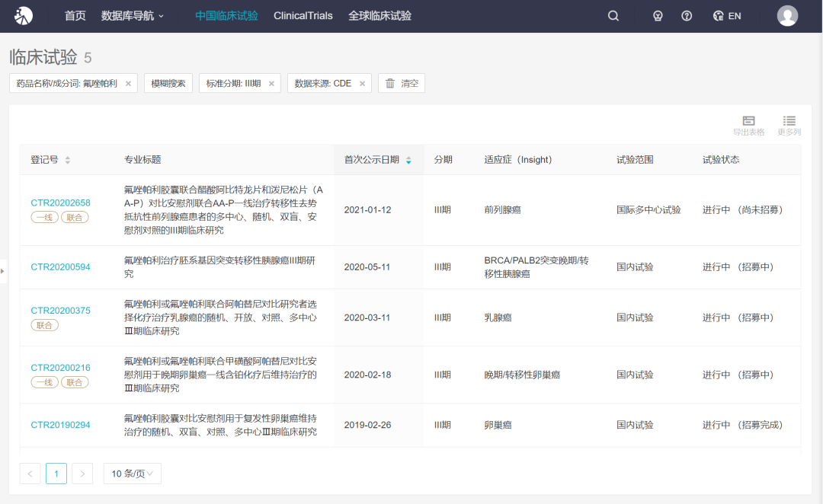This screenshot has width=823, height=504.
Task: Click the 模糊搜索 filter tag
Action: click(168, 84)
